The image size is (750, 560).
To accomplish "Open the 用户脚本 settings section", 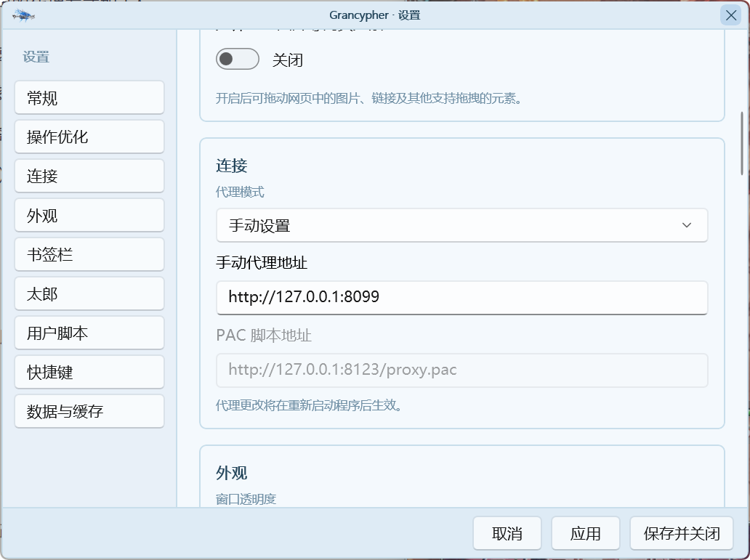I will [x=89, y=333].
